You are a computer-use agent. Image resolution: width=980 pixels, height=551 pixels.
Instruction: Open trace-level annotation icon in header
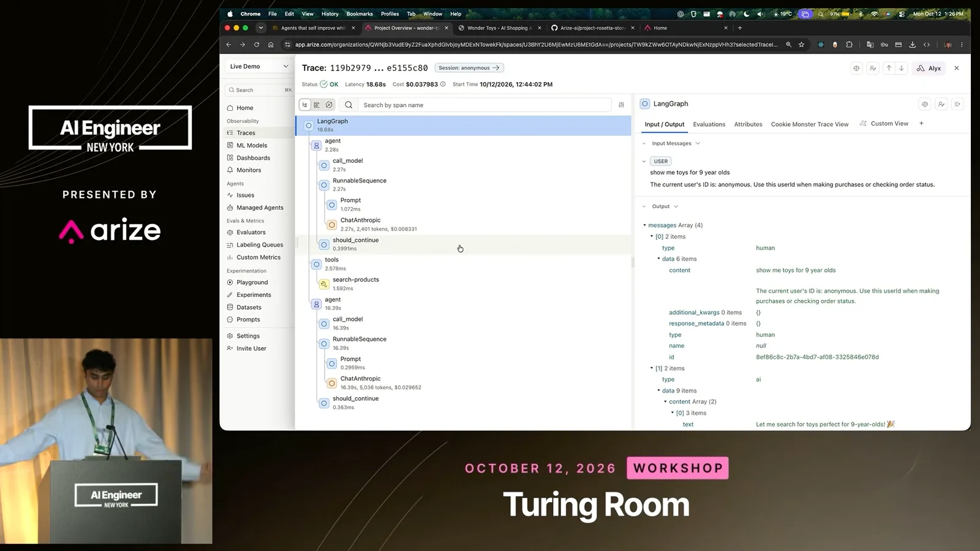pos(873,68)
